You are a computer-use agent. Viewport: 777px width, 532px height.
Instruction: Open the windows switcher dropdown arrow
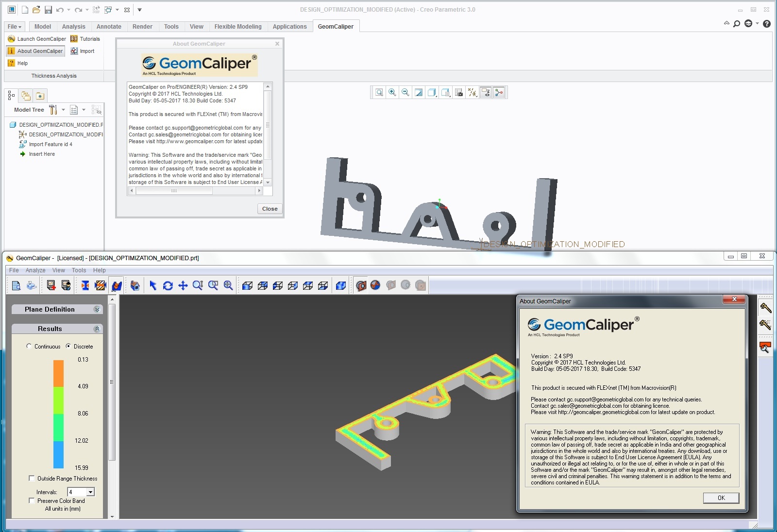click(117, 10)
